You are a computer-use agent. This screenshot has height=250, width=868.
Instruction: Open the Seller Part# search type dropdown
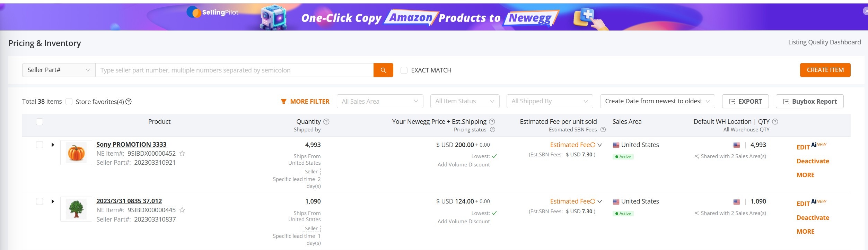tap(59, 70)
